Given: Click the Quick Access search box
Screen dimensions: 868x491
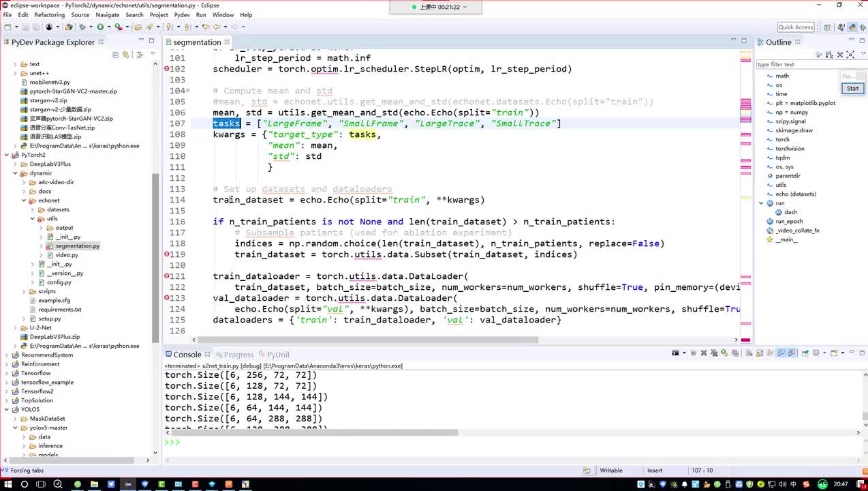Looking at the screenshot, I should (796, 27).
